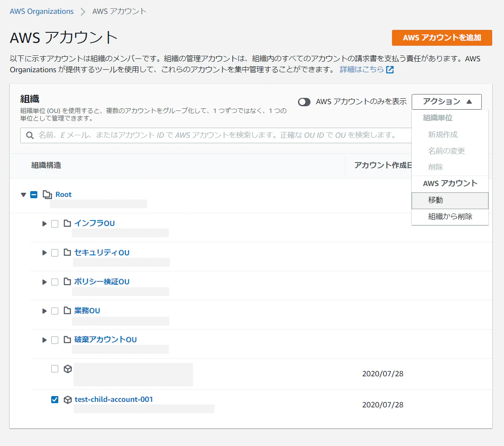
Task: Close the アクション dropdown
Action: tap(447, 102)
